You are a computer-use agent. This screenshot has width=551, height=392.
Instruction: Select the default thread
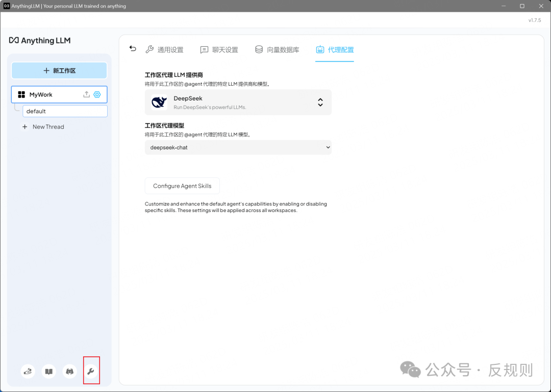65,111
